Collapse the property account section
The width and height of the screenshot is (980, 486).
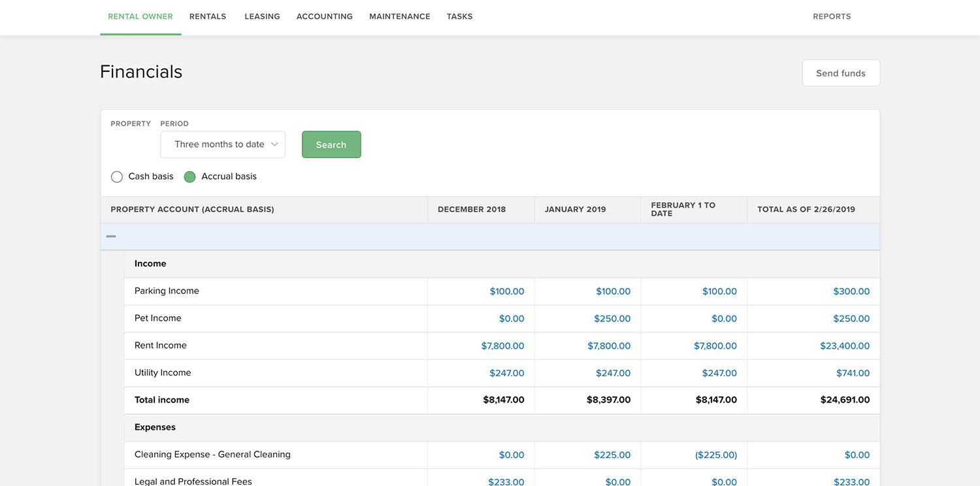(110, 236)
